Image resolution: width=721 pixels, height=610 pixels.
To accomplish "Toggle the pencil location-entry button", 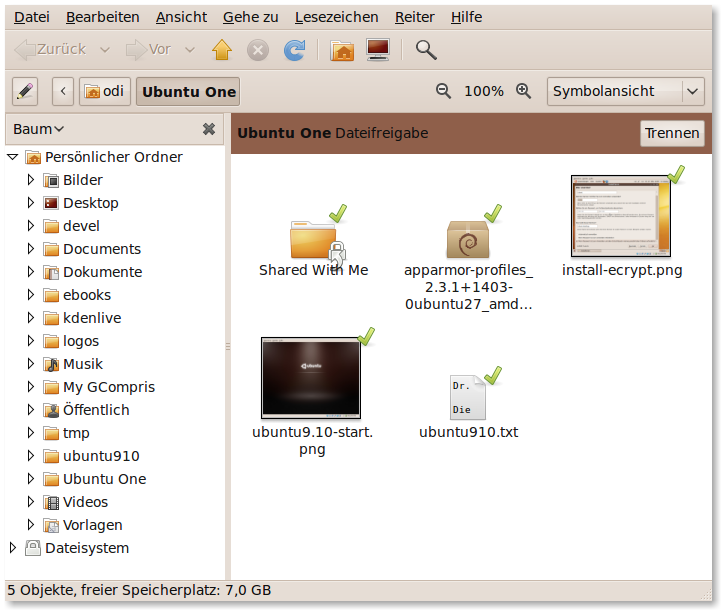I will point(25,91).
